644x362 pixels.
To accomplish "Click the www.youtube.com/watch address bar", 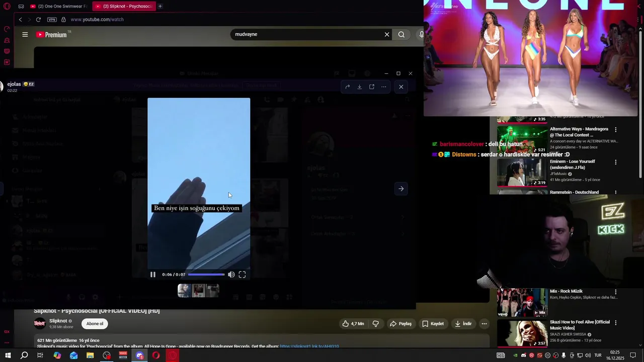I will click(97, 20).
